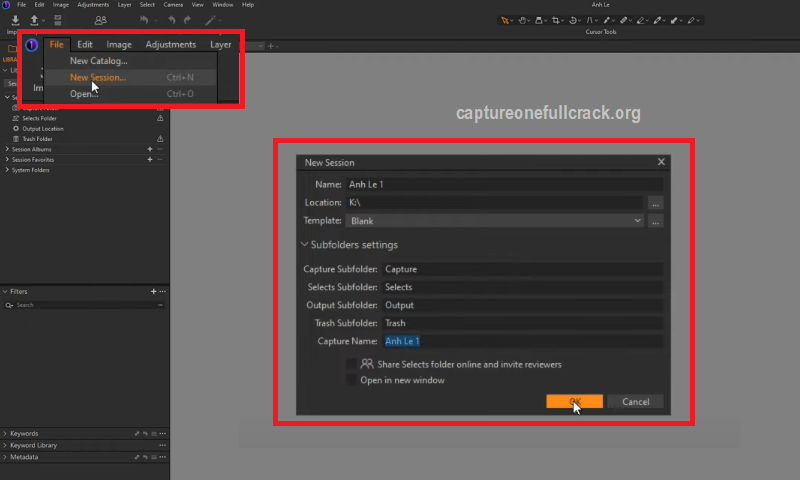This screenshot has width=800, height=480.
Task: Select the Erase Mask cursor tool
Action: (640, 20)
